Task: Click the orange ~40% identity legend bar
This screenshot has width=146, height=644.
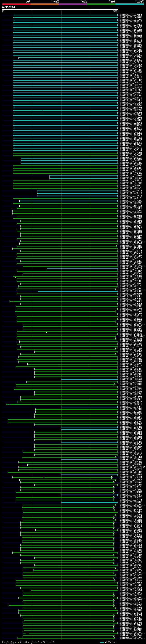Action: point(45,4)
